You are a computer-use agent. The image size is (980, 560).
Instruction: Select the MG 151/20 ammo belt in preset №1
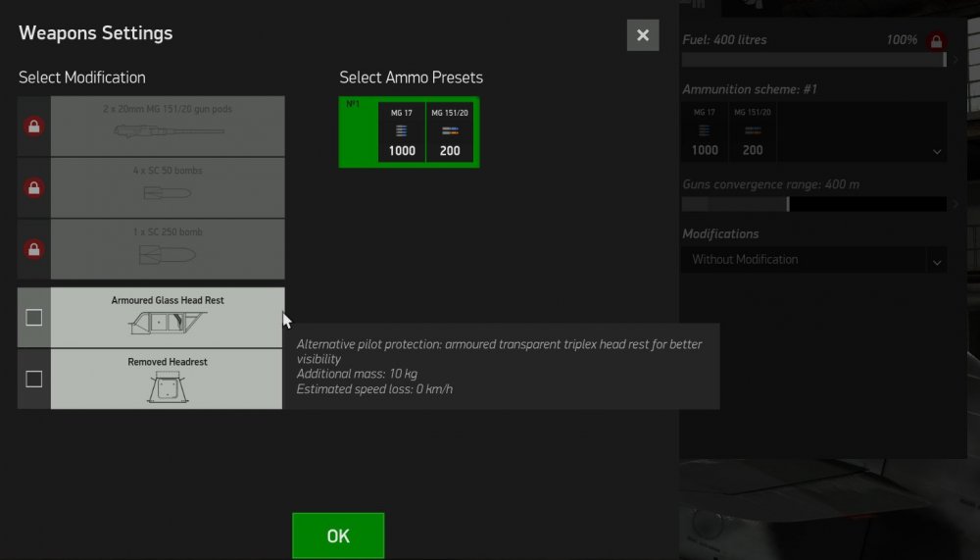coord(451,132)
